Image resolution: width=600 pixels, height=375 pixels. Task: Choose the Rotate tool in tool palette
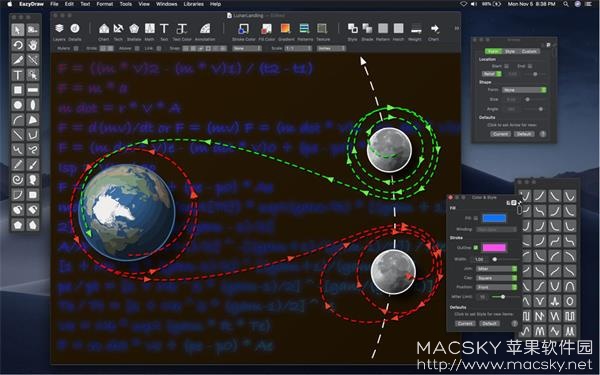pos(18,45)
